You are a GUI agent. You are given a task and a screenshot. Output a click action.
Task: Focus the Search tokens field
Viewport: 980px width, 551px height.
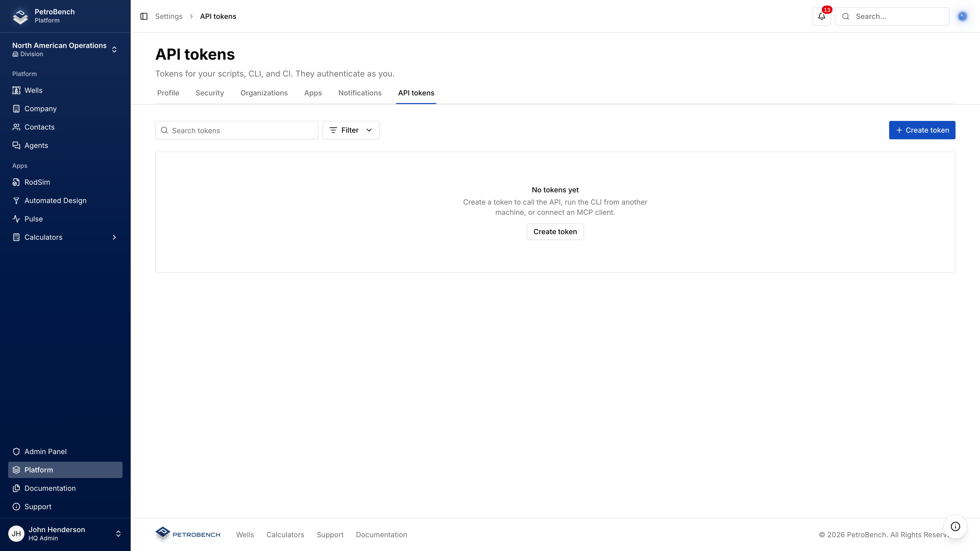click(x=237, y=130)
